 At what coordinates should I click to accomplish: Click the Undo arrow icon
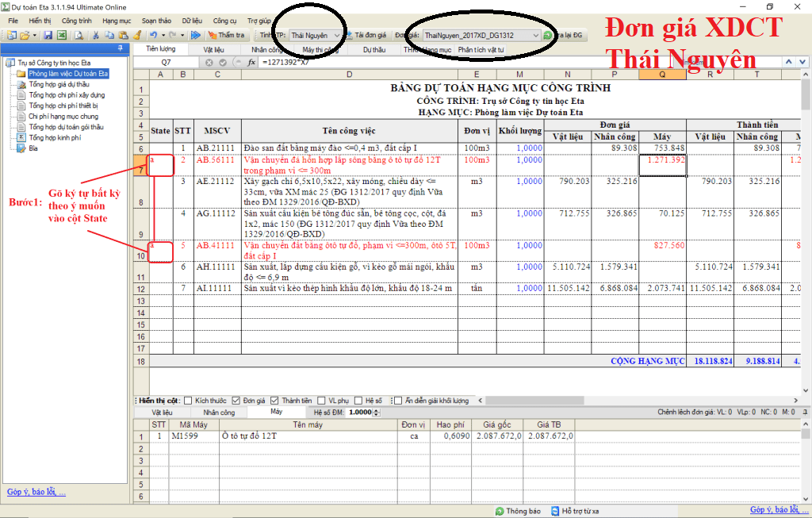click(152, 36)
